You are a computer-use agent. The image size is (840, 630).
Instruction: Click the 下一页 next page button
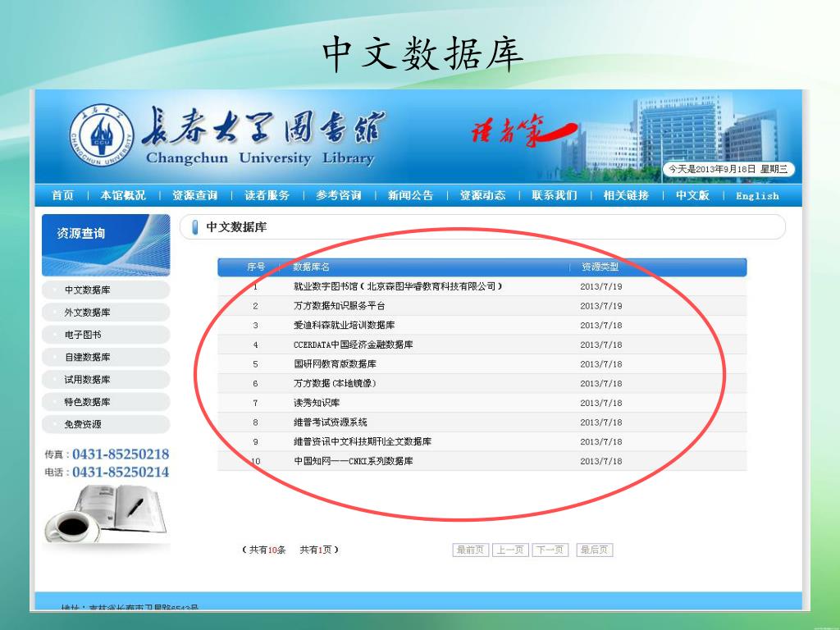(x=550, y=550)
